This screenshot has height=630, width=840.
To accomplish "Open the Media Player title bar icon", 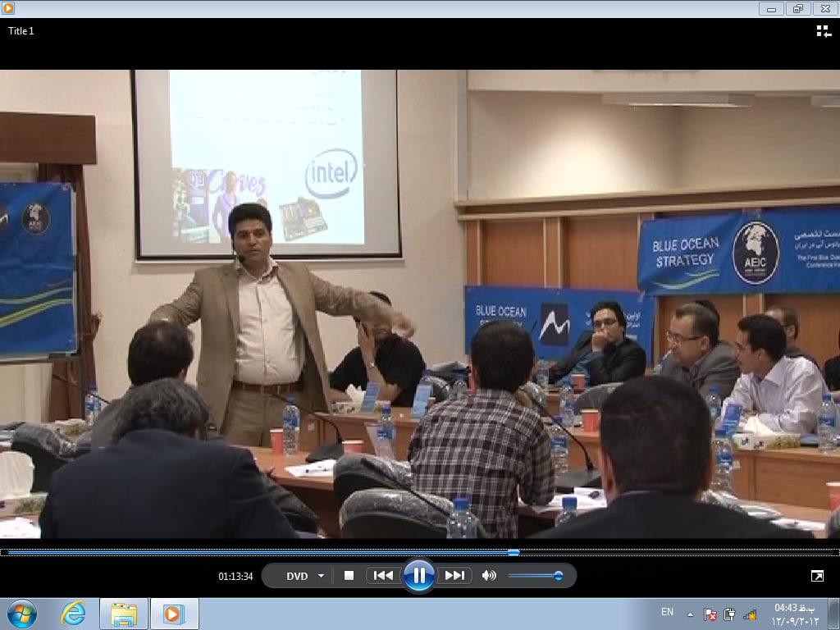I will click(7, 8).
